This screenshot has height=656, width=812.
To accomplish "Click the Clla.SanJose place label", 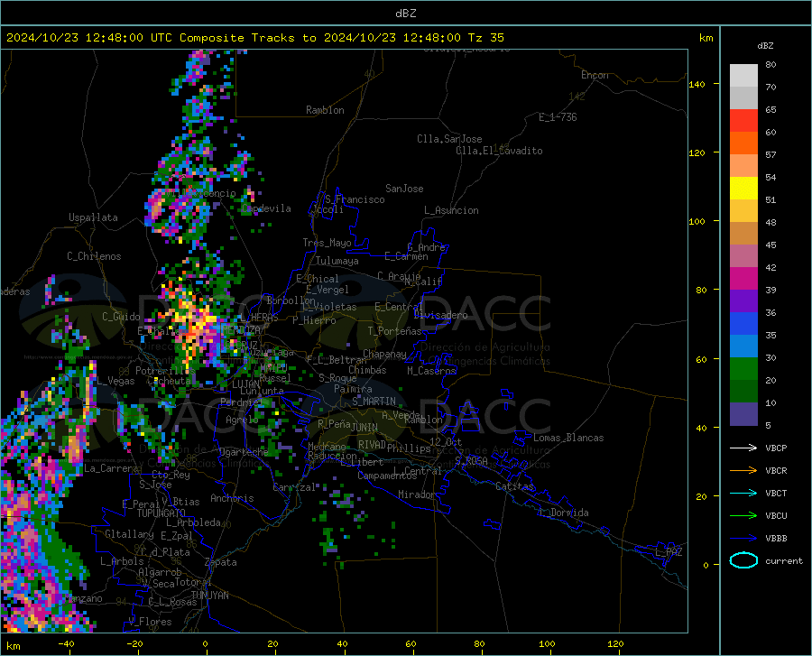I will [449, 139].
